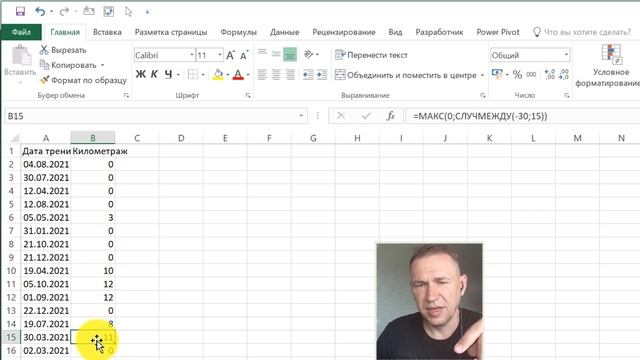Toggle underline Ч formatting

(x=168, y=74)
